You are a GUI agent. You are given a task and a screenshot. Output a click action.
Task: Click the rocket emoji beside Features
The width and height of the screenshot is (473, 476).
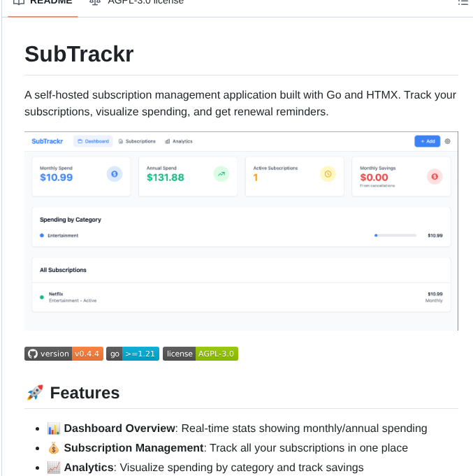pos(35,393)
